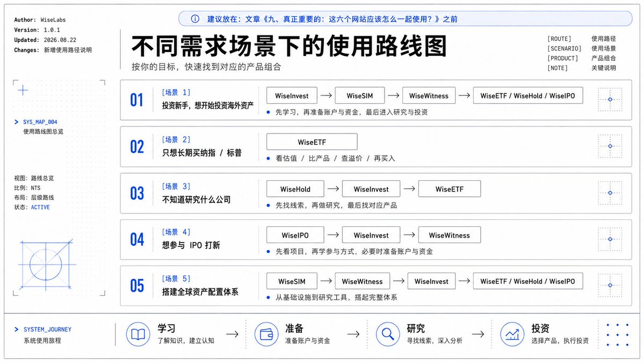The image size is (644, 363).
Task: Click the large 05 number
Action: (x=137, y=286)
